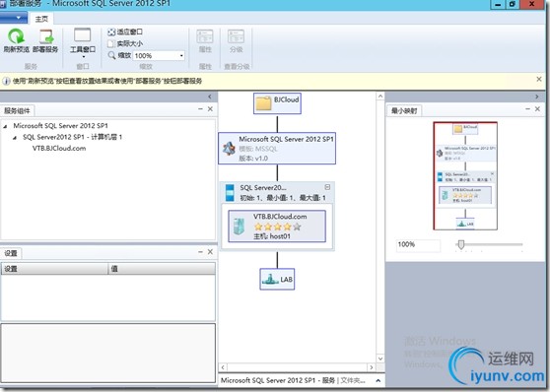This screenshot has width=550, height=392.
Task: Close the 最小映射 minimap panel
Action: click(537, 109)
